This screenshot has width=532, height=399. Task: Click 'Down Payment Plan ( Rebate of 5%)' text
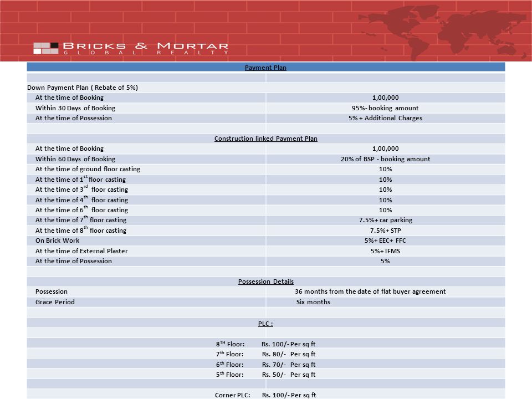coord(83,88)
